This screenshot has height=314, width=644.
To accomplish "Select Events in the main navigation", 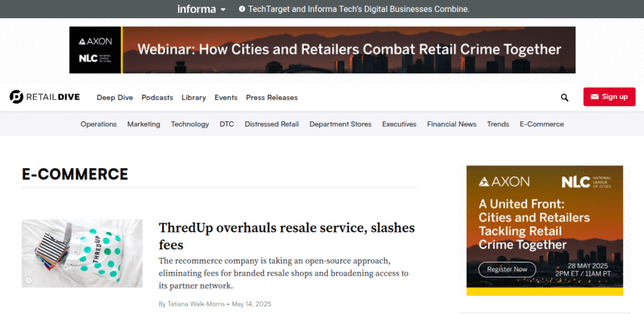I will pyautogui.click(x=226, y=97).
